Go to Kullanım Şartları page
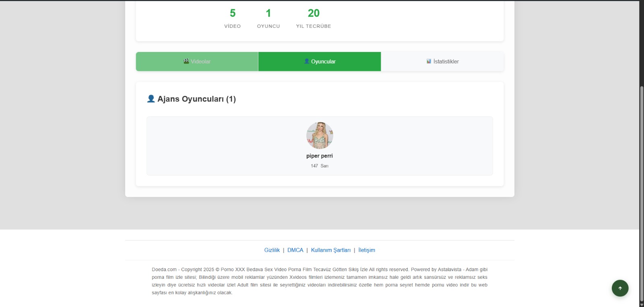This screenshot has height=307, width=644. [x=330, y=250]
